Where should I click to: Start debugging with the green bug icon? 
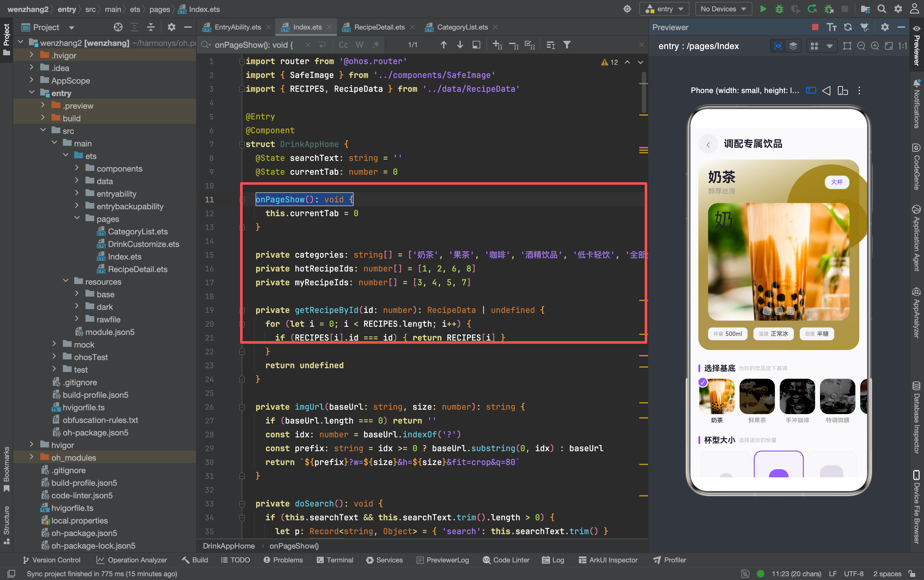pos(779,9)
